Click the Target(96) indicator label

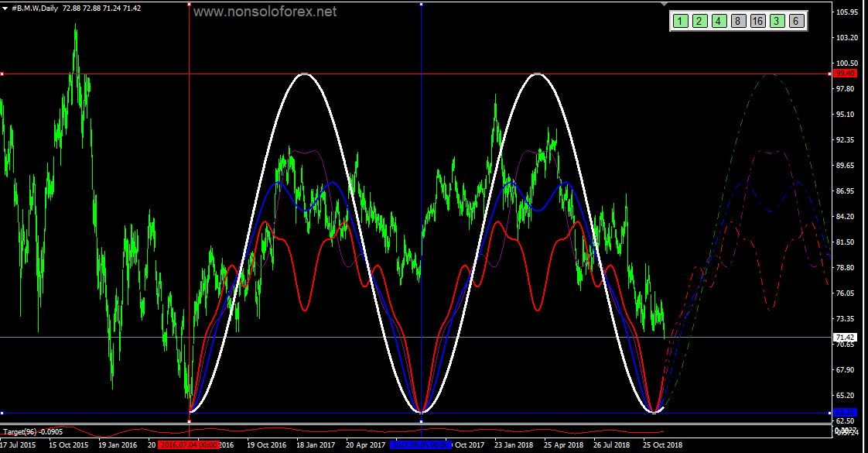[32, 432]
